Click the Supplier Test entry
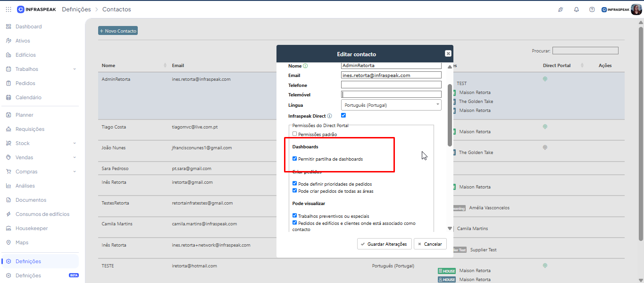The height and width of the screenshot is (283, 644). (x=483, y=249)
